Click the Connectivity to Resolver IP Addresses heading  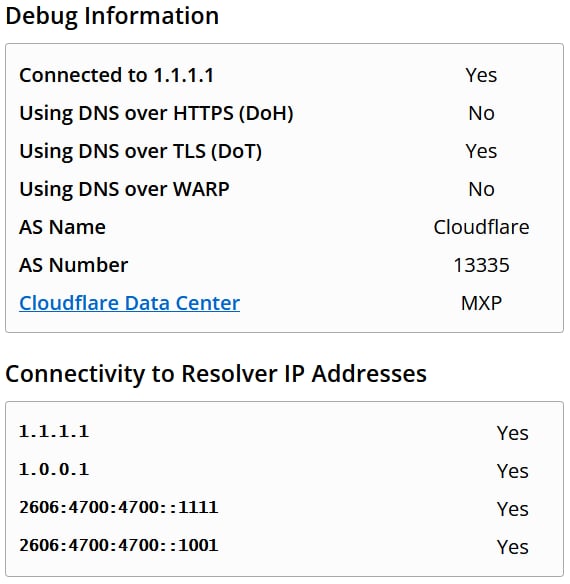click(x=216, y=374)
